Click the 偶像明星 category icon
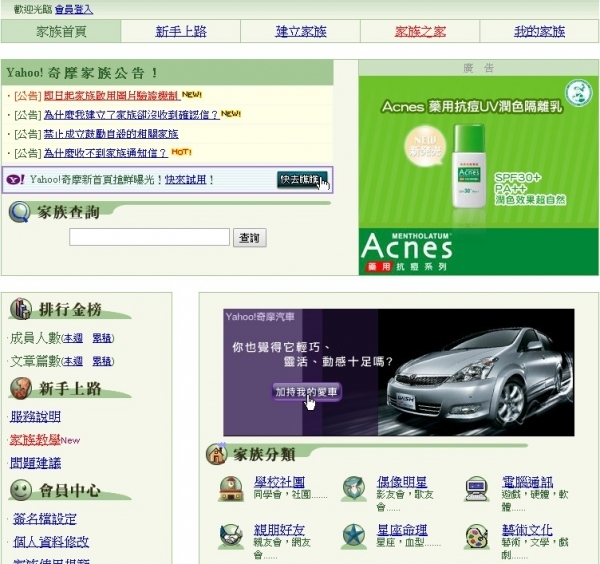Screen dimensions: 600x564 [x=354, y=489]
